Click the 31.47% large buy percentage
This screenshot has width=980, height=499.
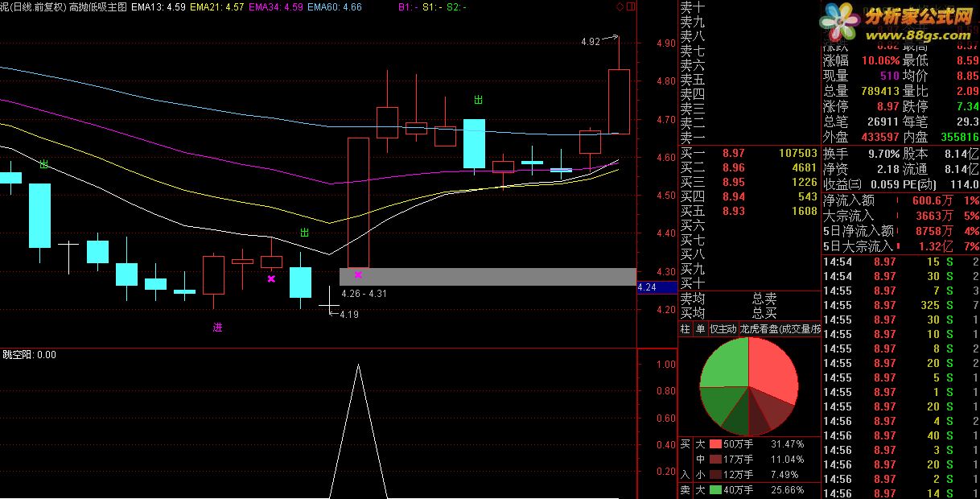[x=787, y=444]
